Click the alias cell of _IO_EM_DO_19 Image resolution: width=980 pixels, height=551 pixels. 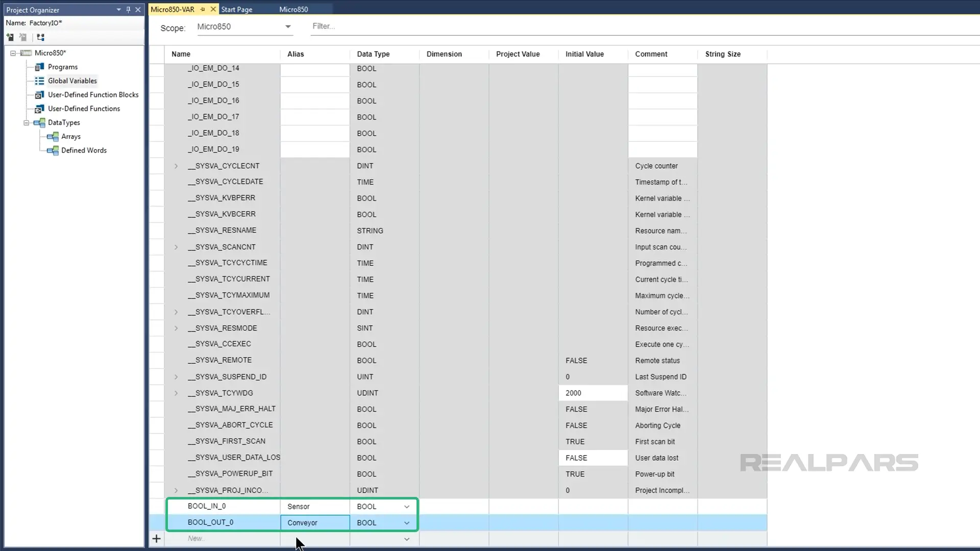315,149
